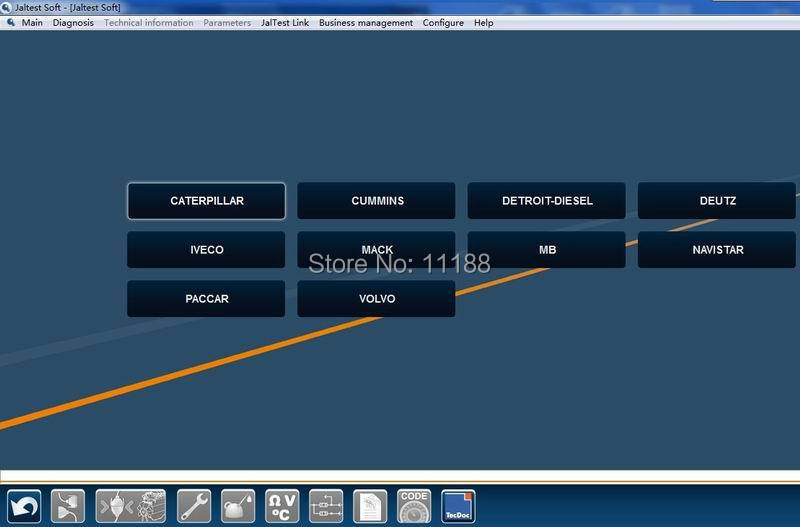The height and width of the screenshot is (527, 800).
Task: Click the back arrow icon
Action: click(x=24, y=507)
